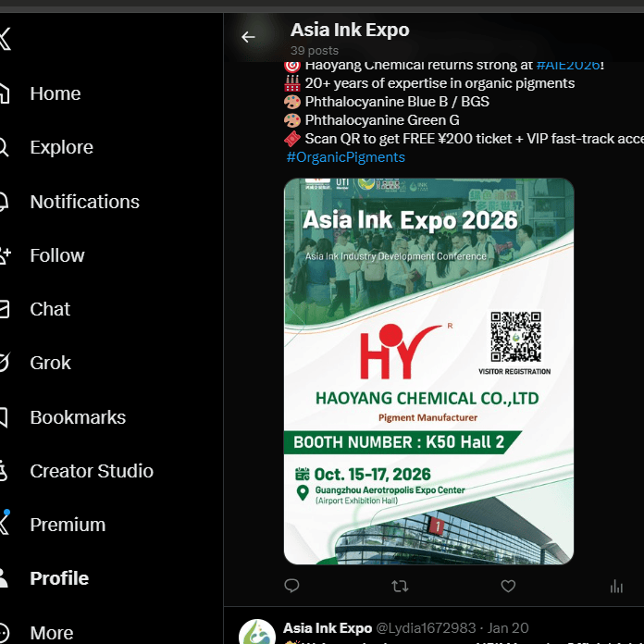Click the Asia Ink Expo author name link
The height and width of the screenshot is (644, 644).
(x=328, y=628)
